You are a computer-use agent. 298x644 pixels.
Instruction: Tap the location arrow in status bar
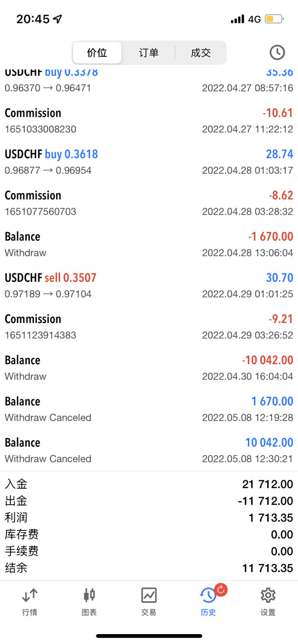coord(58,19)
